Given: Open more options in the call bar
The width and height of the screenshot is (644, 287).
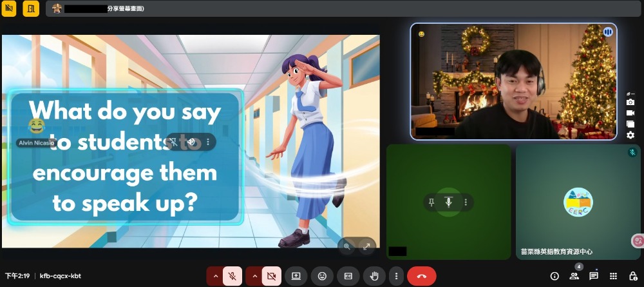Looking at the screenshot, I should (x=396, y=276).
